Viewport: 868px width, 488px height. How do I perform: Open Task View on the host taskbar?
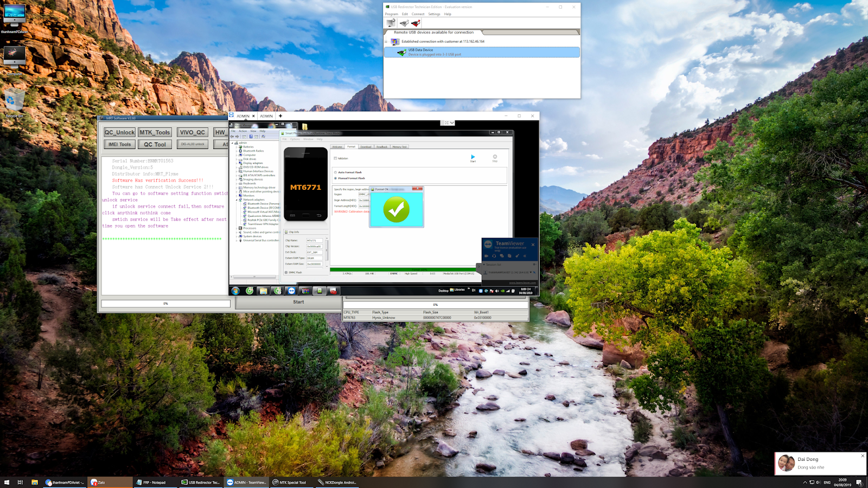pyautogui.click(x=20, y=482)
